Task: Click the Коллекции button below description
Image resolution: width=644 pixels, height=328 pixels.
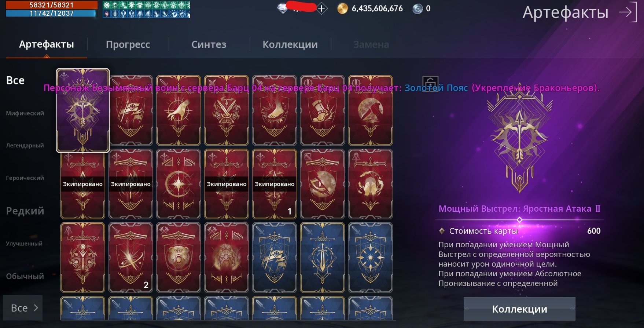Action: (519, 309)
